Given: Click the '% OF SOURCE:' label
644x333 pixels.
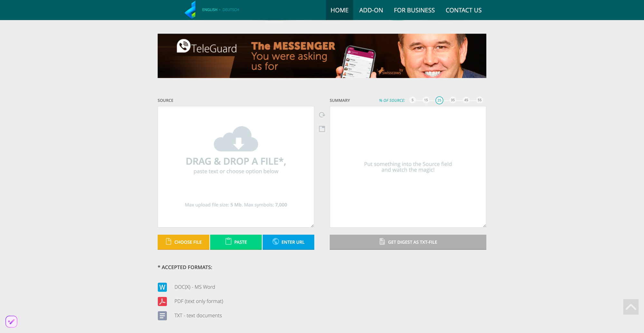Looking at the screenshot, I should tap(392, 101).
